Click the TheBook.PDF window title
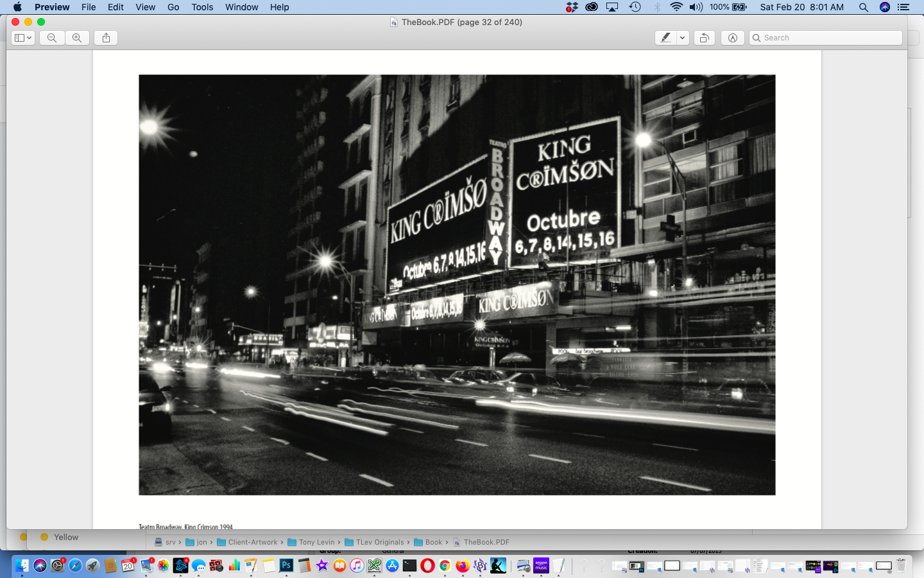The height and width of the screenshot is (578, 924). click(x=461, y=22)
